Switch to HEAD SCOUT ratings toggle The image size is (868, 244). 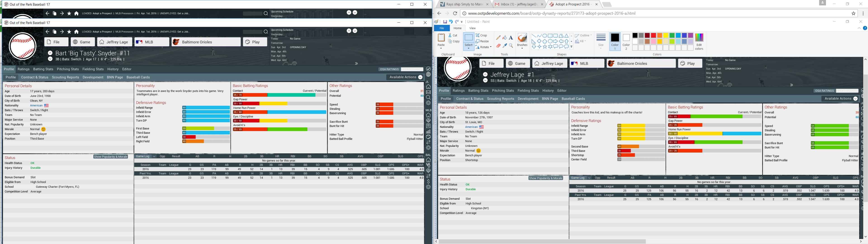point(412,69)
